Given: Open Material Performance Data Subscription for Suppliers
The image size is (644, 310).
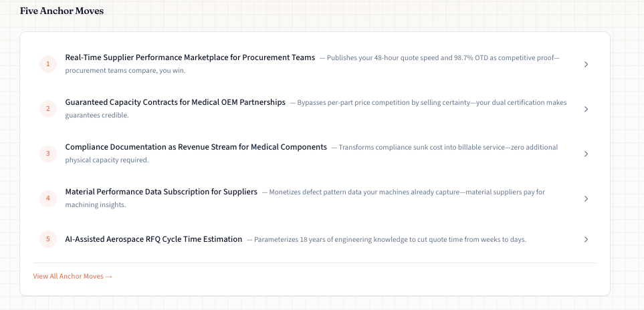Looking at the screenshot, I should coord(161,192).
